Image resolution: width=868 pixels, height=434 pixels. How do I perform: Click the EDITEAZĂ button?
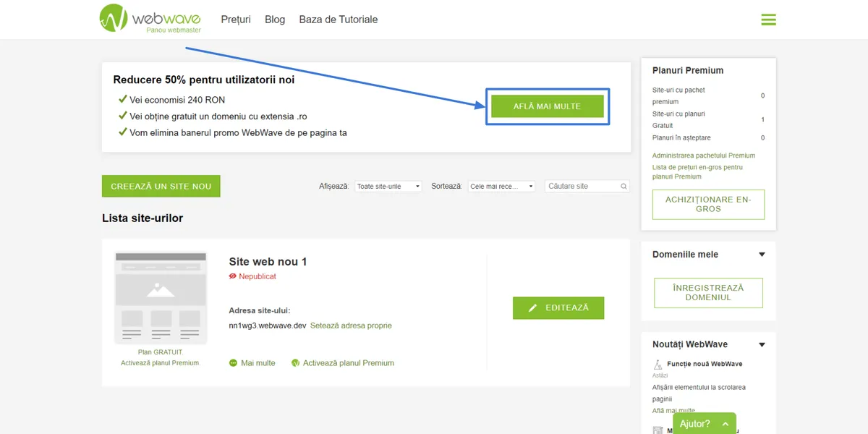[x=558, y=307]
